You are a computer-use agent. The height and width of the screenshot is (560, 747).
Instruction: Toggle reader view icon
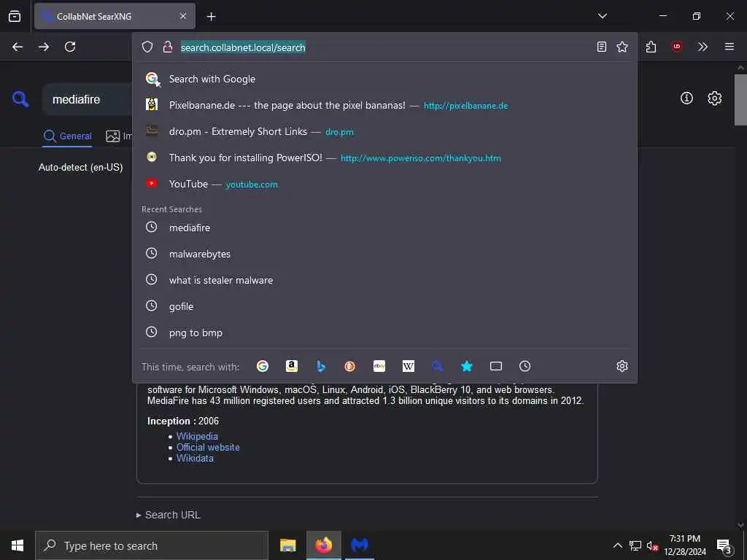tap(602, 47)
